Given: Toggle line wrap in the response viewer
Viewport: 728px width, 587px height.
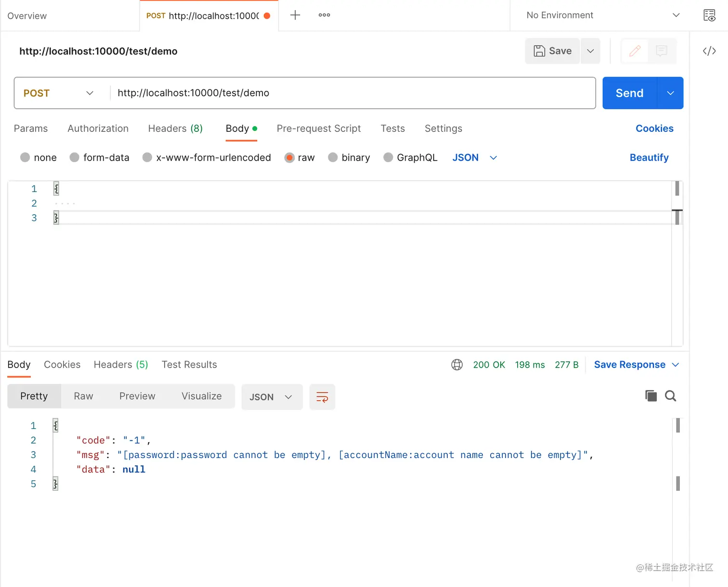Looking at the screenshot, I should click(322, 397).
